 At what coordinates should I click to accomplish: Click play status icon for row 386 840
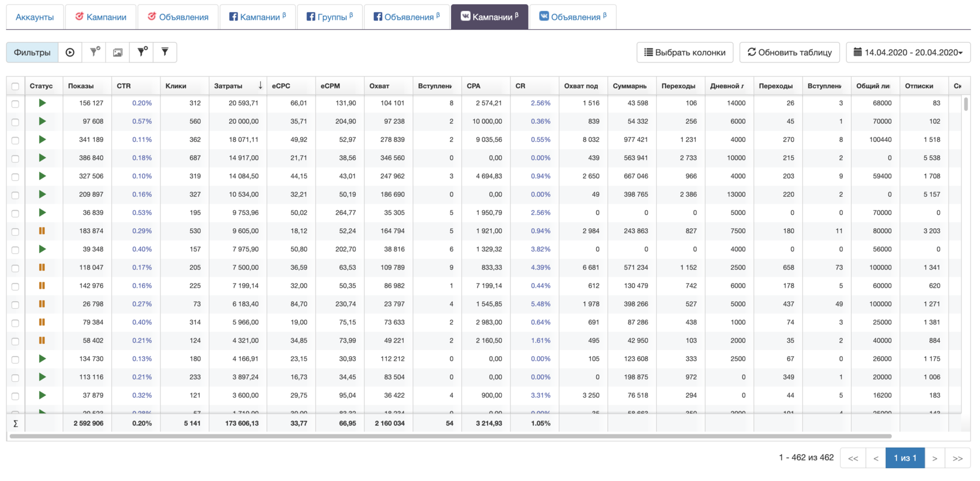pyautogui.click(x=42, y=158)
